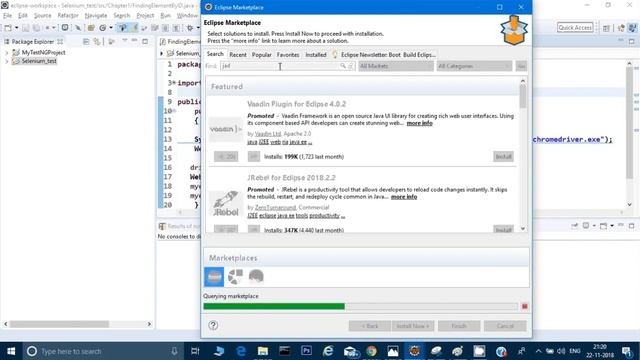Open Vaadin Ltd author link
The image size is (640, 360).
[268, 134]
